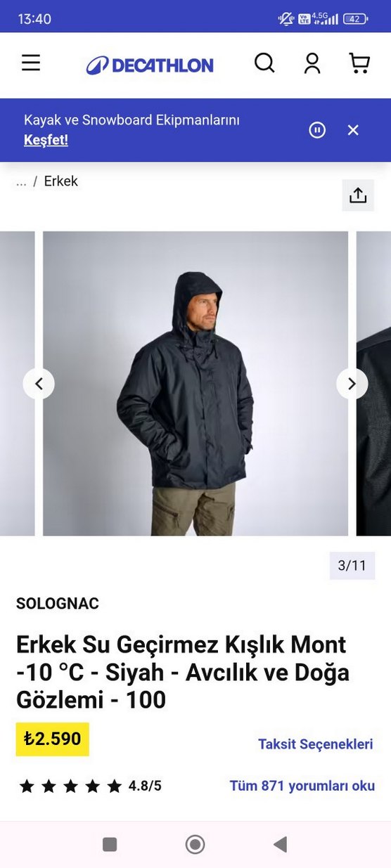391x868 pixels.
Task: Tap the 4.8/5 star rating
Action: point(90,786)
